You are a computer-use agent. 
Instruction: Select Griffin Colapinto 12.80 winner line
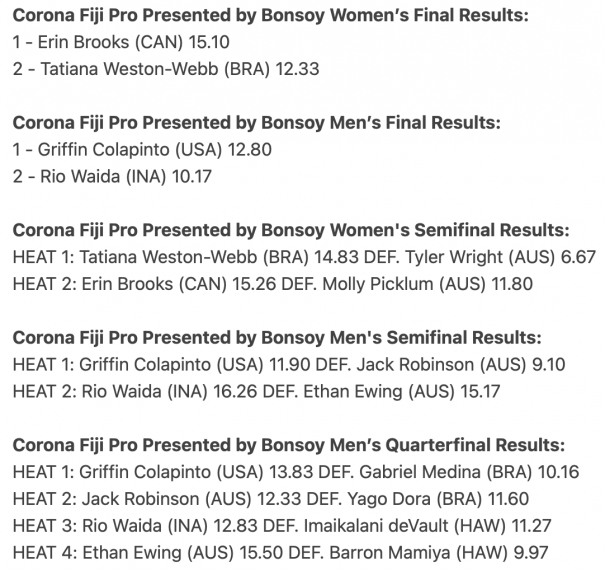pyautogui.click(x=142, y=150)
